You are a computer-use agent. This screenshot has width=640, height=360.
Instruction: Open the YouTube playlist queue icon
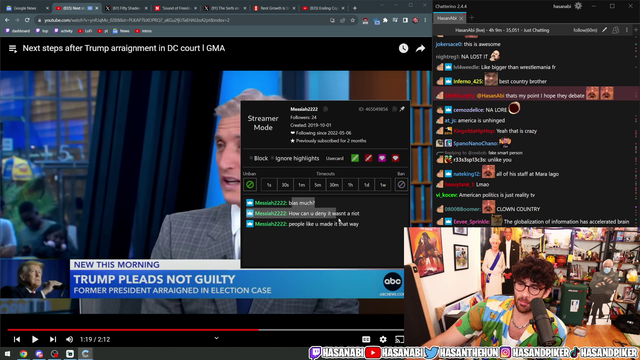(x=13, y=49)
